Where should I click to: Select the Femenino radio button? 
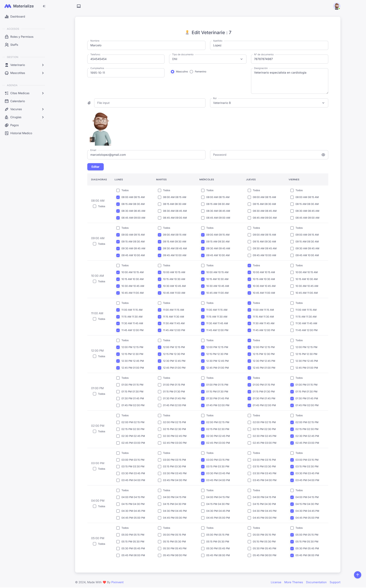click(191, 72)
